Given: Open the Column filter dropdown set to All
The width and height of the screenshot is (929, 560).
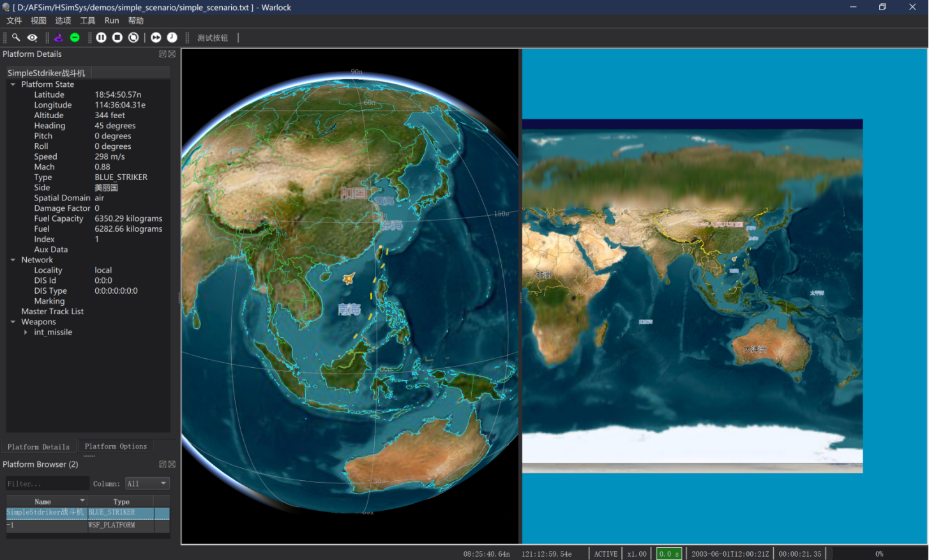Looking at the screenshot, I should pyautogui.click(x=147, y=483).
